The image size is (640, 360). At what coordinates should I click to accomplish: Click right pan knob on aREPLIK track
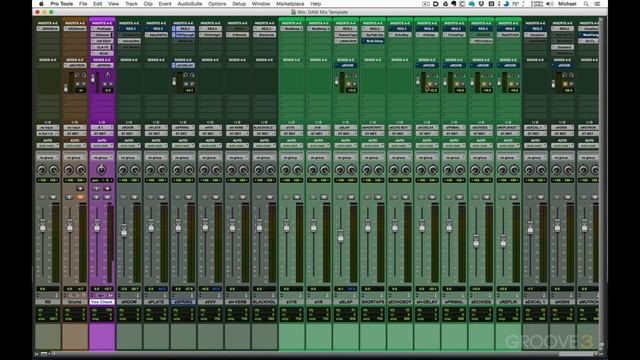(514, 169)
